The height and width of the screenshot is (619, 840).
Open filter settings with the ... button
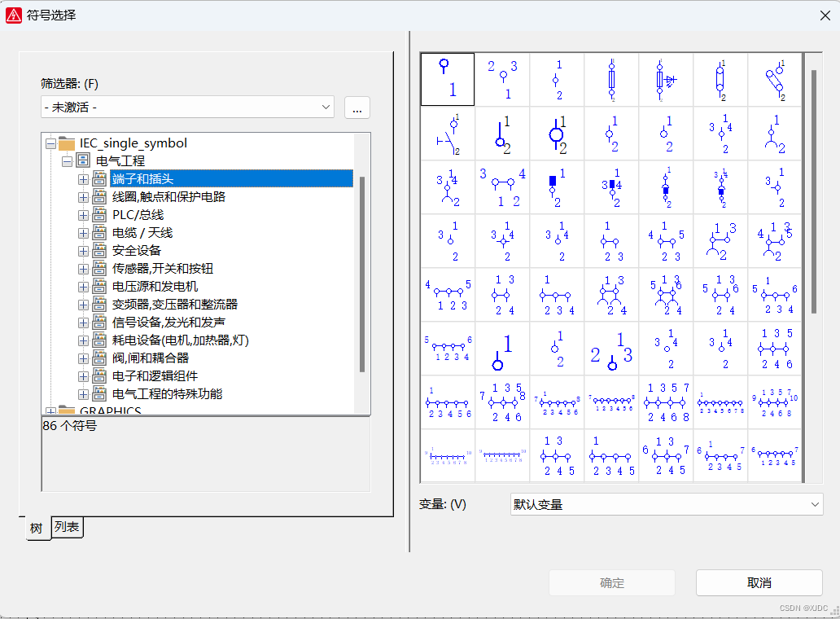click(357, 108)
